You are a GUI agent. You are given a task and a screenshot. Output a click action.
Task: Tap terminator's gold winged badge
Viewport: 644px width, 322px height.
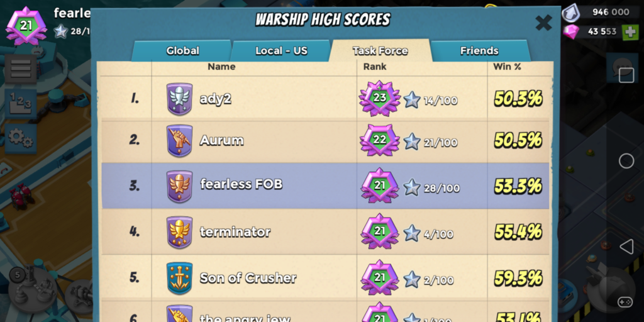tap(179, 232)
